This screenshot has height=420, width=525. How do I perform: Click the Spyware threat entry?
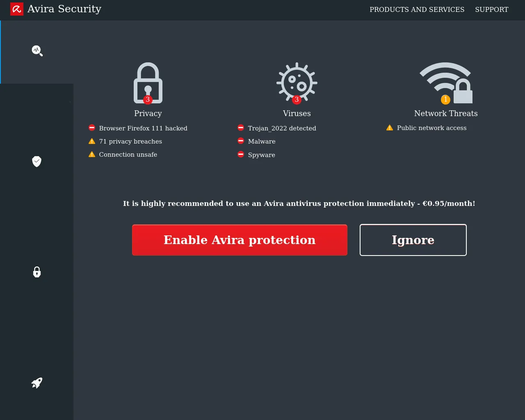pyautogui.click(x=261, y=155)
